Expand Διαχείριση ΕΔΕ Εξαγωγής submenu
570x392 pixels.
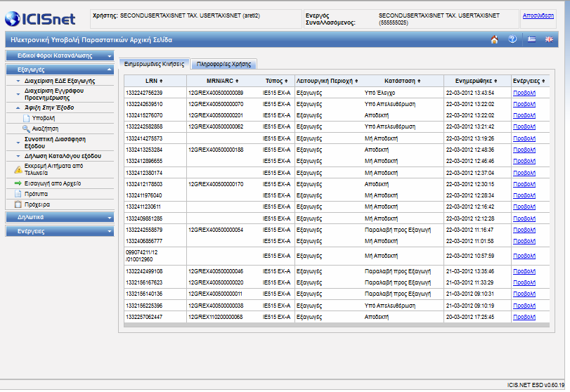(60, 81)
